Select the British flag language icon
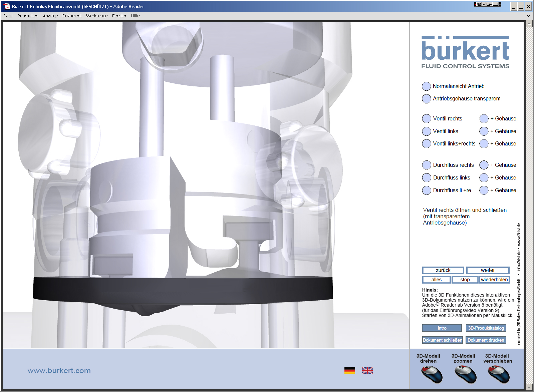534x392 pixels. (367, 370)
